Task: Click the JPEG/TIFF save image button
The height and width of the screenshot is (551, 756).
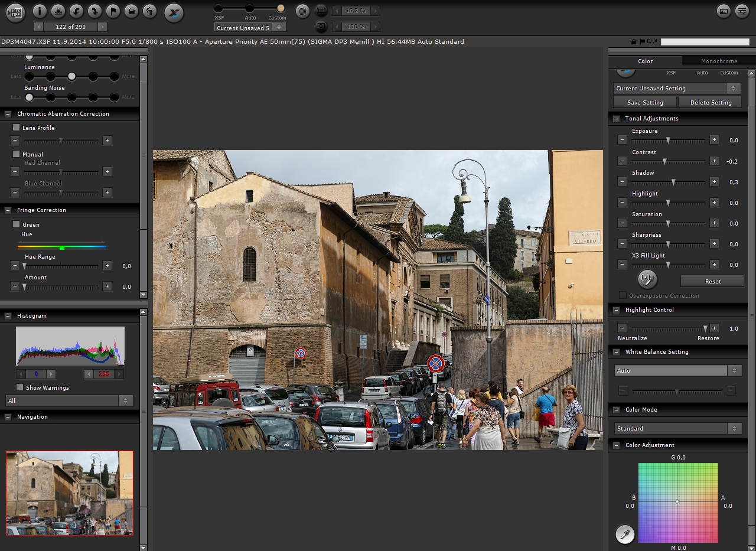Action: click(x=15, y=12)
